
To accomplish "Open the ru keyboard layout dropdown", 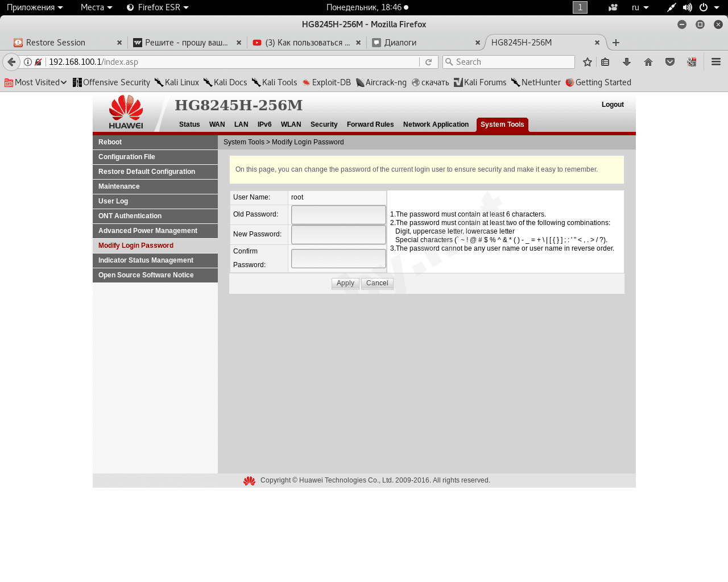I will [640, 7].
